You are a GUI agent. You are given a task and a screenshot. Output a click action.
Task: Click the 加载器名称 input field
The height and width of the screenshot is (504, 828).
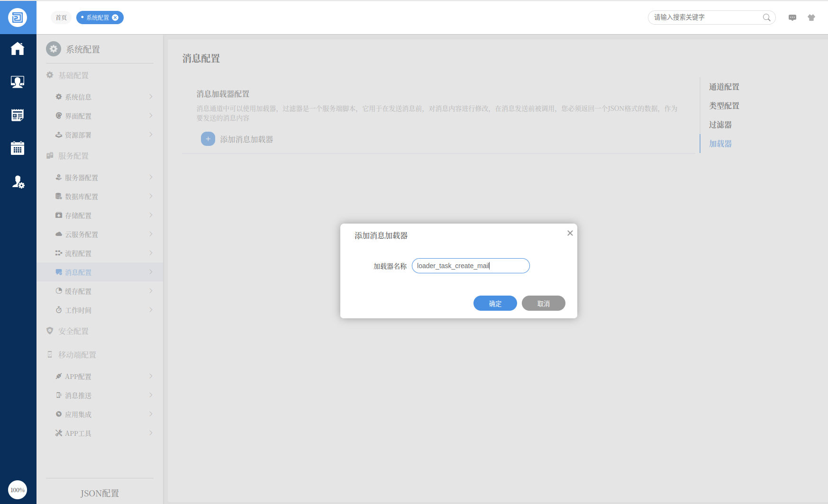[470, 266]
